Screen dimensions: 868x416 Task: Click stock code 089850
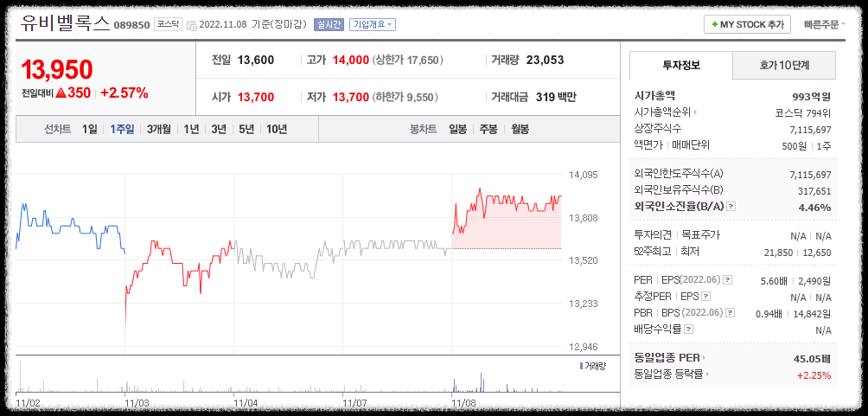point(131,25)
